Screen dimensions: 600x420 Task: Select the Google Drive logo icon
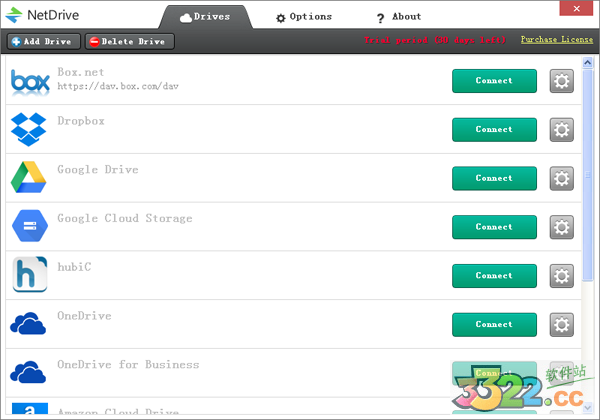click(x=29, y=177)
